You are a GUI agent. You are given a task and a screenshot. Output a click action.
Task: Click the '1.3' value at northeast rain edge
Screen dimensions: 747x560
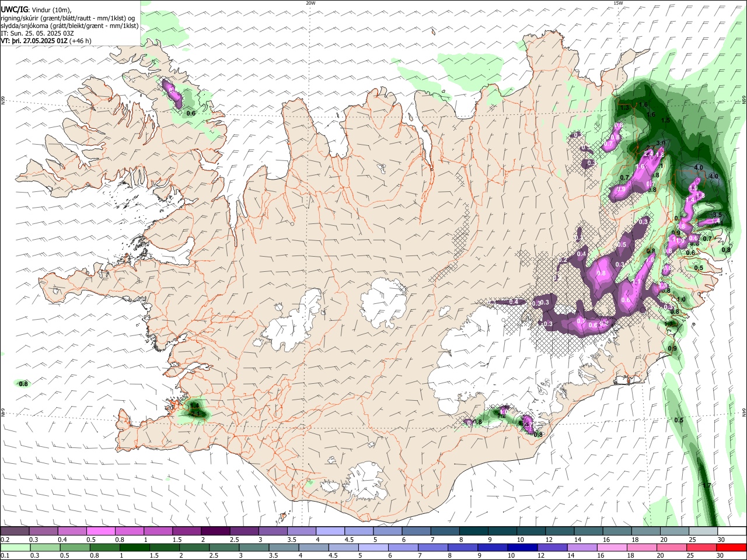pyautogui.click(x=625, y=107)
